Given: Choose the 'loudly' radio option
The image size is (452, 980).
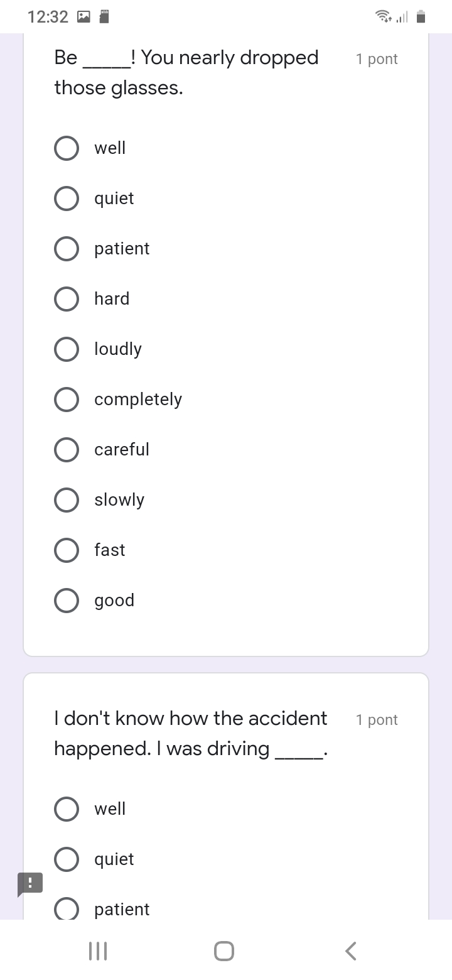Looking at the screenshot, I should tap(67, 349).
